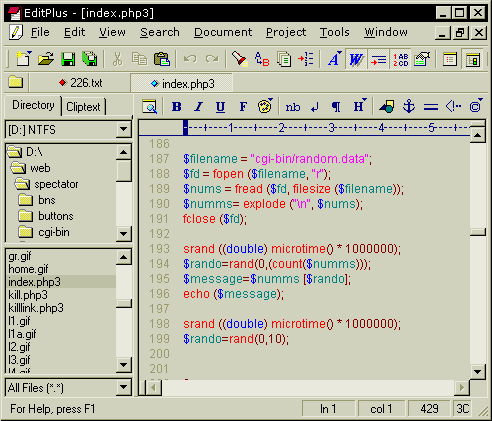This screenshot has width=492, height=421.
Task: Switch to the Cliptext tab
Action: coord(83,107)
